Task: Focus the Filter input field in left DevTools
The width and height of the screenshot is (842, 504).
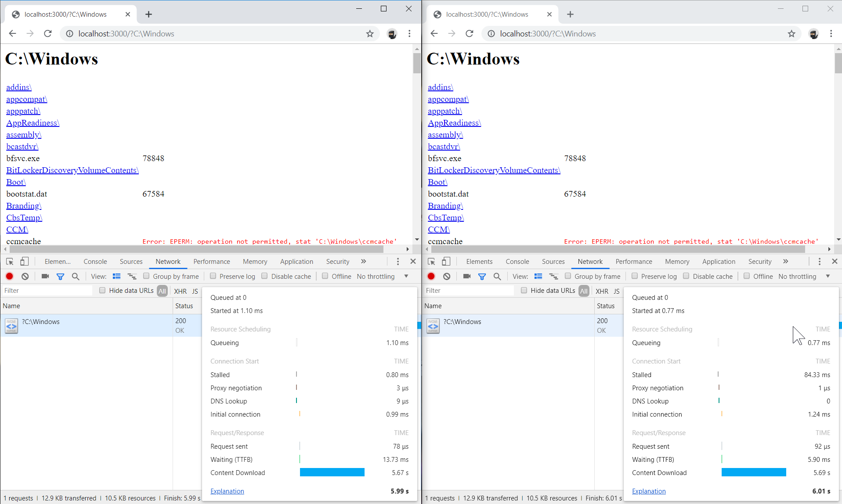Action: pos(47,290)
